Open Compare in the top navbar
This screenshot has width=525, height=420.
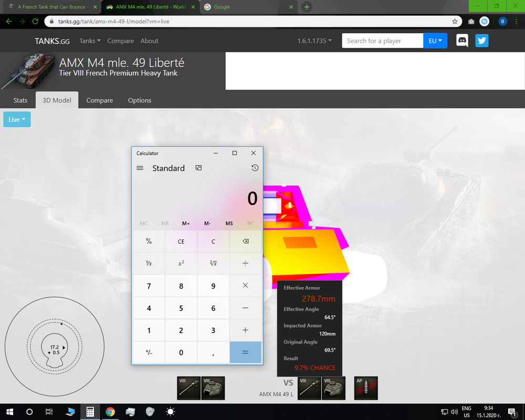121,41
